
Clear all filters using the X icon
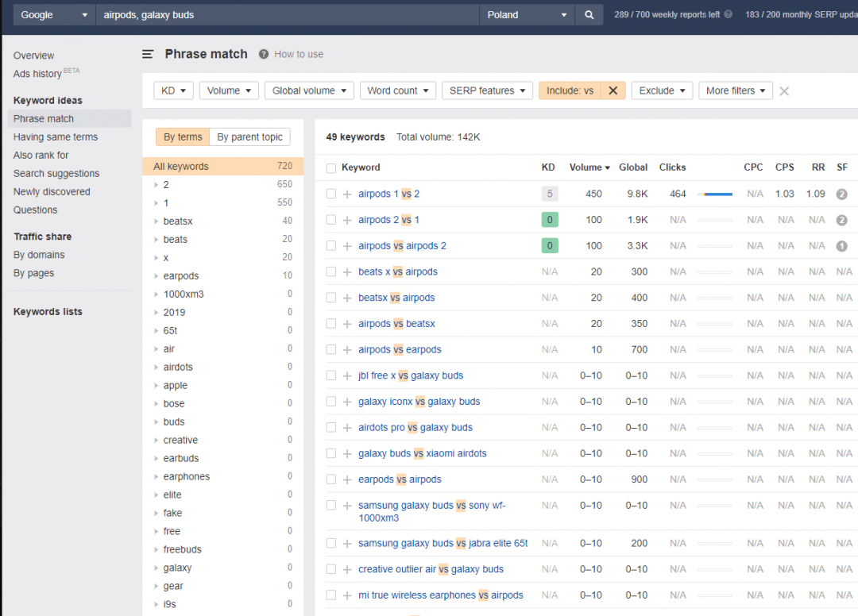click(x=783, y=90)
